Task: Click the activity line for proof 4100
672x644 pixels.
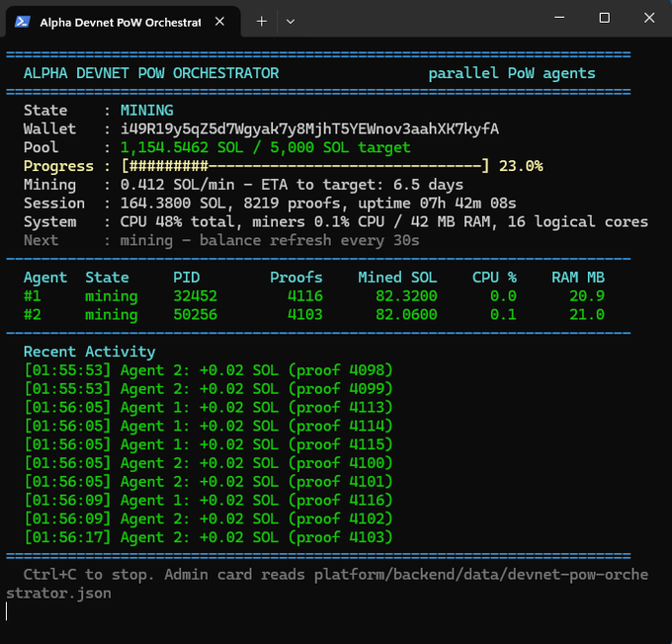Action: [x=209, y=463]
